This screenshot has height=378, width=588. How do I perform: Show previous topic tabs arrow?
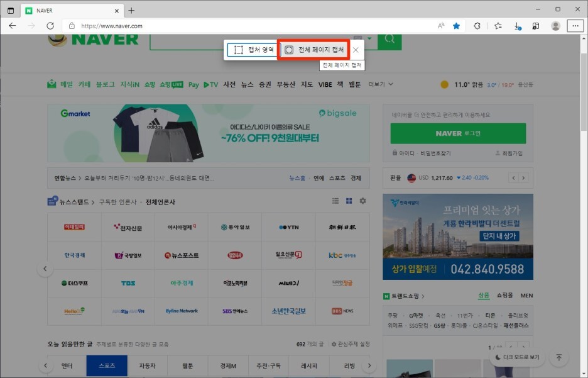pyautogui.click(x=45, y=365)
